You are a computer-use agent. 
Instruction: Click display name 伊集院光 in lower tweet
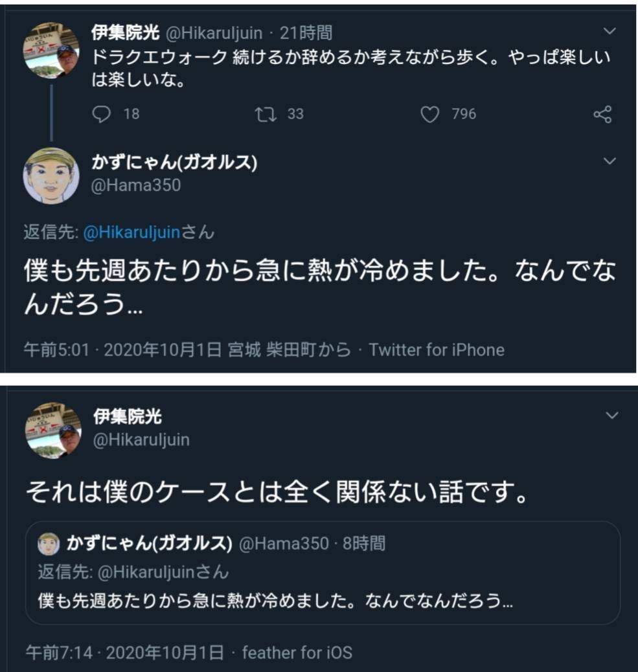(x=127, y=417)
